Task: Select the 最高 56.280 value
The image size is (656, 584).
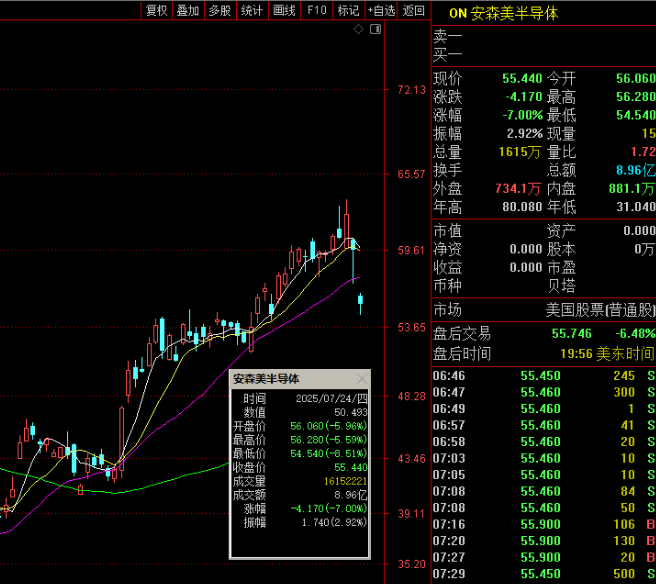Action: pyautogui.click(x=636, y=97)
